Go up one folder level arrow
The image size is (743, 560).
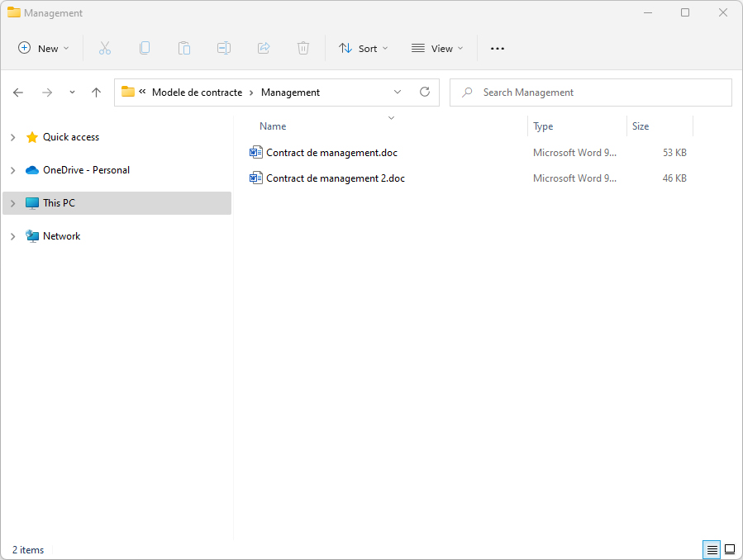tap(96, 93)
